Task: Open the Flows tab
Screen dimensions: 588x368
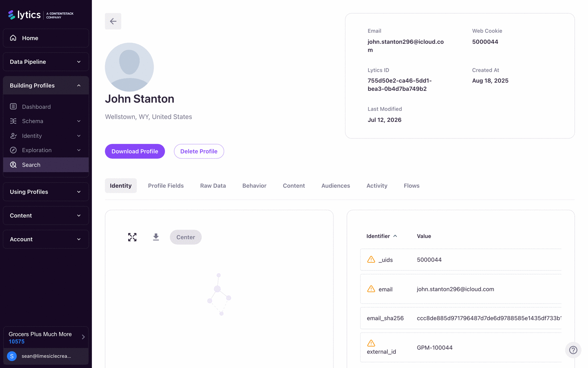Action: tap(412, 186)
